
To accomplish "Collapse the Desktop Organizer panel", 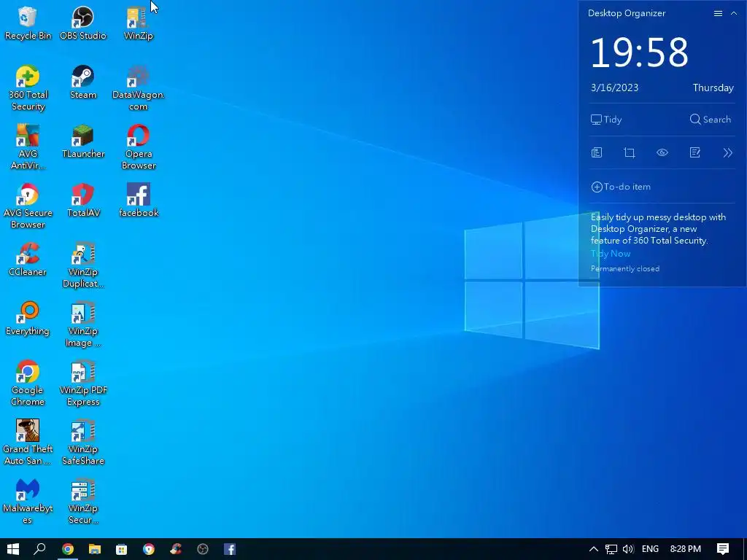I will (734, 13).
